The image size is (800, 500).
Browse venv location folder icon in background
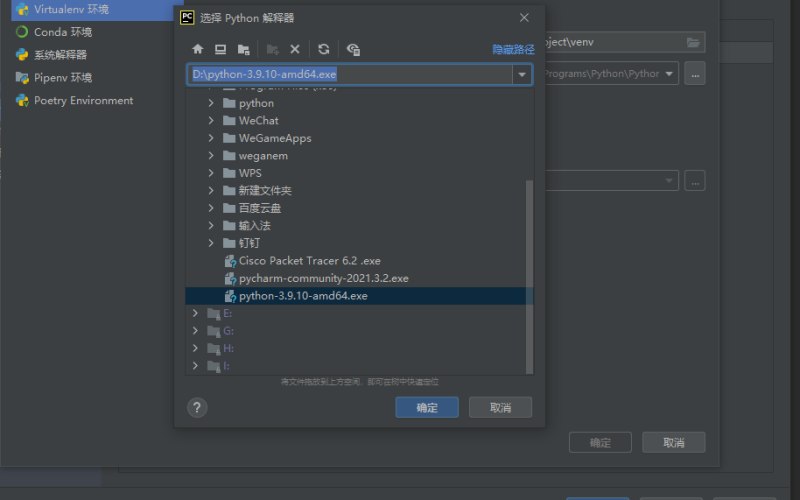pyautogui.click(x=693, y=42)
